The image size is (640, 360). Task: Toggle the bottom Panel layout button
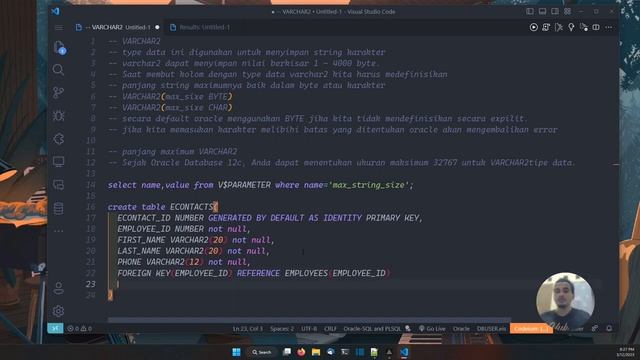click(542, 11)
